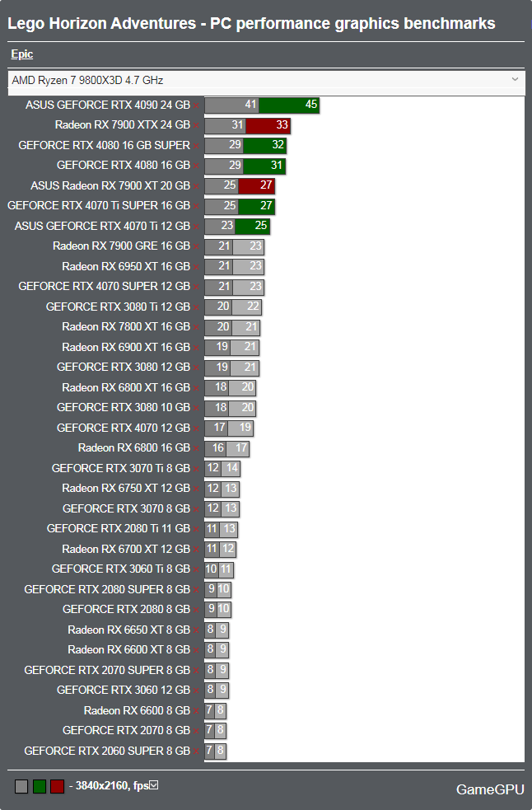Click the red x beside Radeon RX 7900 GRE 16 GB
Screen dimensions: 532x810
(x=196, y=247)
